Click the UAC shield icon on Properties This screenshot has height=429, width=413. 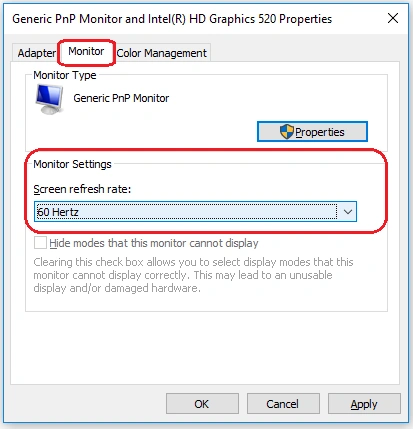pyautogui.click(x=286, y=132)
